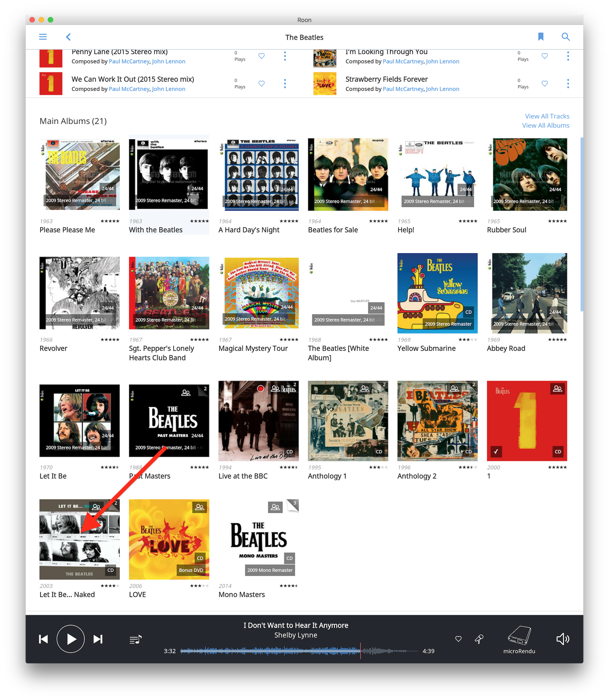Open We Can Work It Out options menu
The height and width of the screenshot is (700, 609).
click(285, 83)
